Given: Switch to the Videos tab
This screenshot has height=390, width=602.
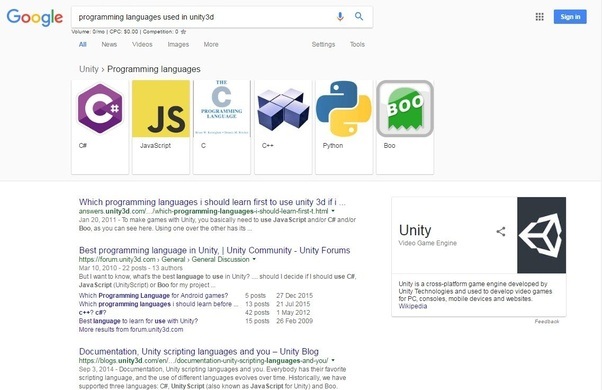Looking at the screenshot, I should click(x=142, y=45).
